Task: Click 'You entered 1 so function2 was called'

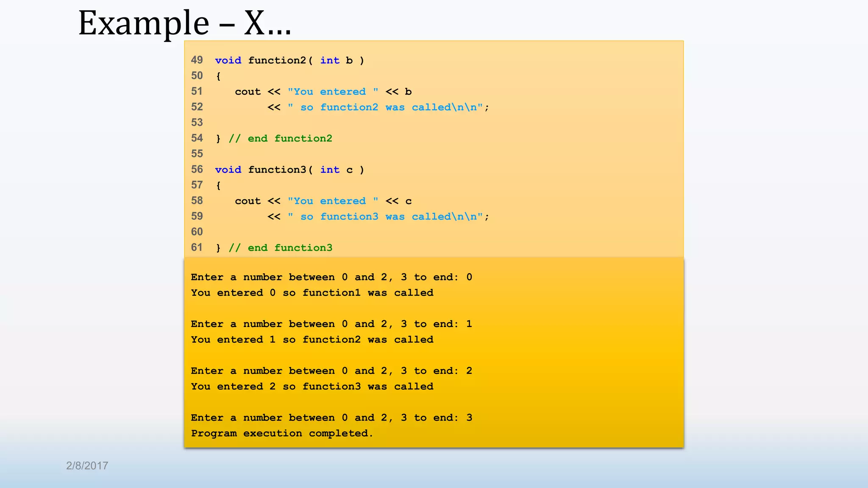Action: pos(312,340)
